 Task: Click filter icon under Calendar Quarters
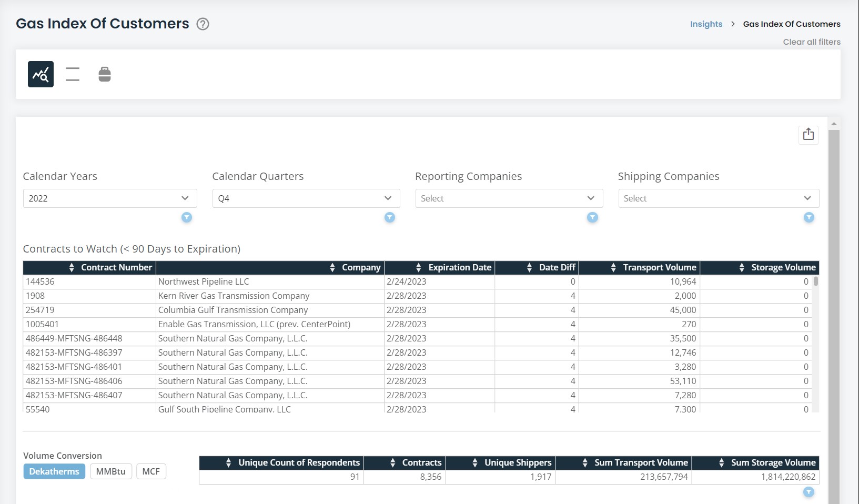click(390, 217)
